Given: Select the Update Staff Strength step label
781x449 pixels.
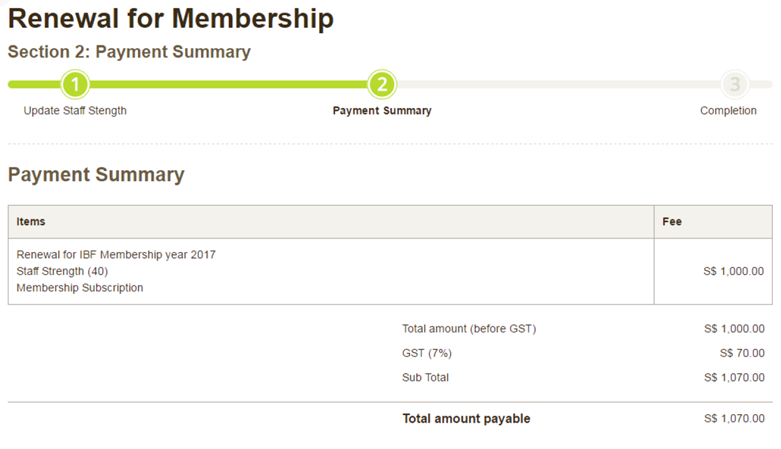Looking at the screenshot, I should (75, 111).
